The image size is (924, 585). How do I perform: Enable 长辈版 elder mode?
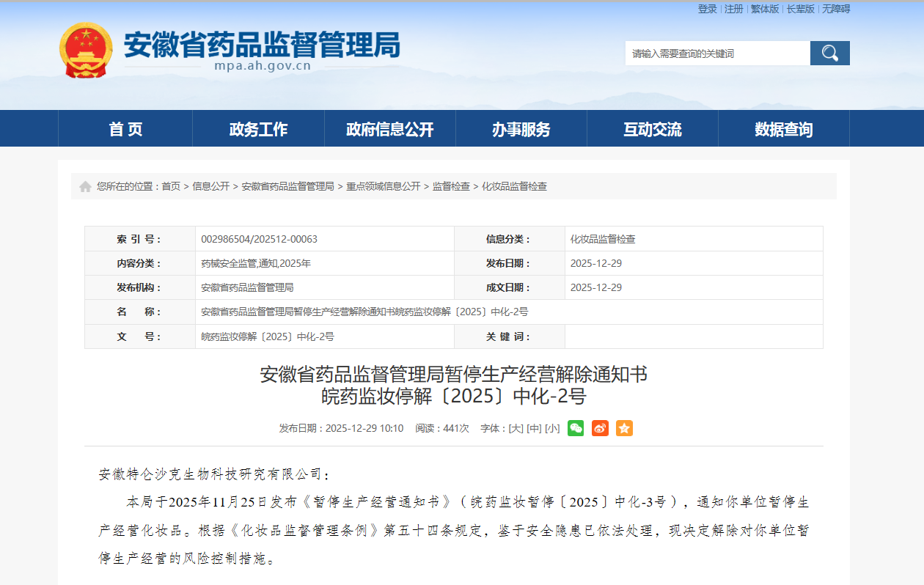[x=801, y=9]
